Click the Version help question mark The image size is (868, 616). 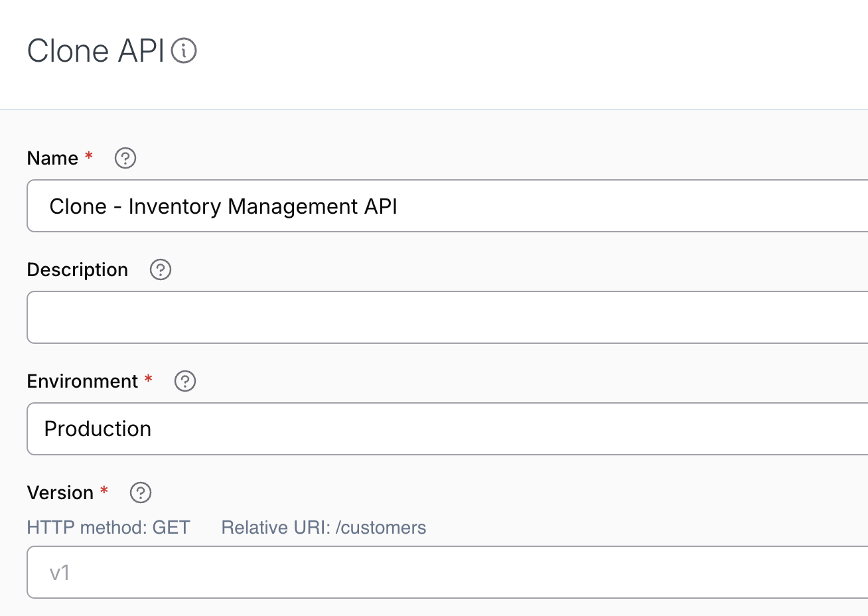click(x=141, y=493)
